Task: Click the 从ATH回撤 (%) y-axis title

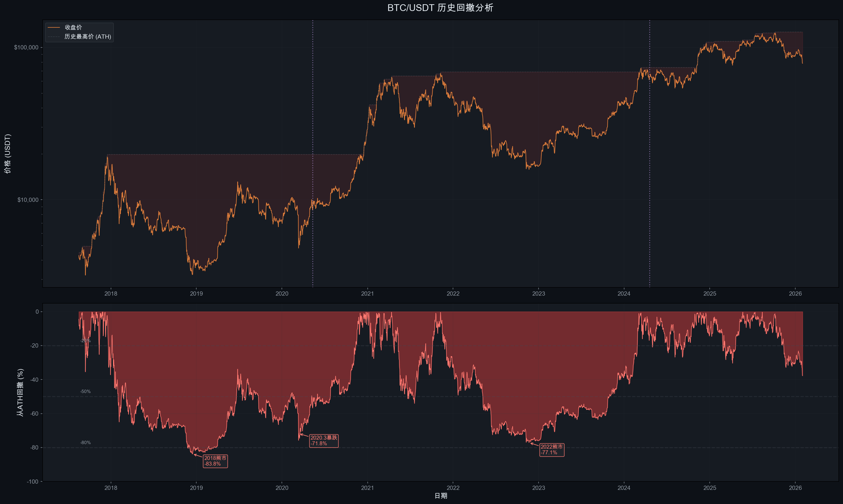Action: [20, 392]
